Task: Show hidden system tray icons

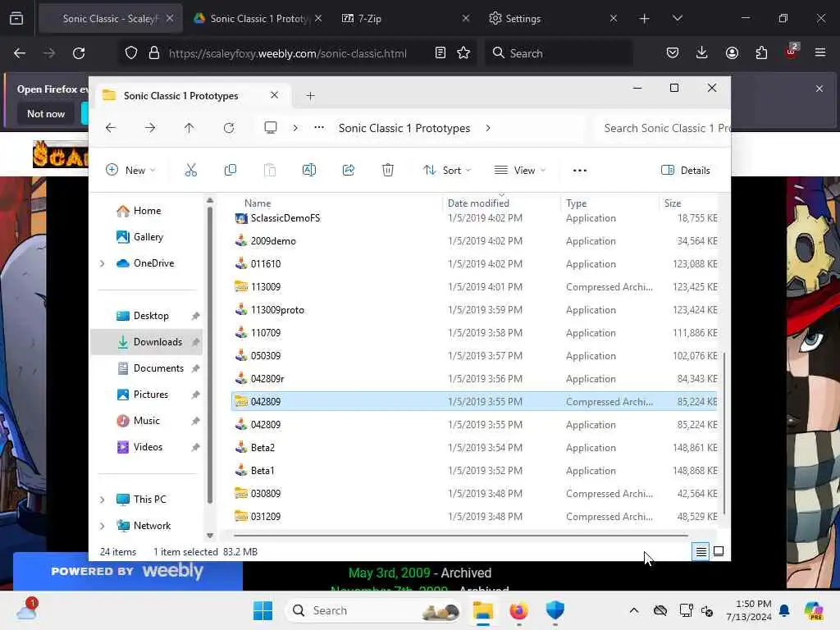Action: pyautogui.click(x=634, y=610)
